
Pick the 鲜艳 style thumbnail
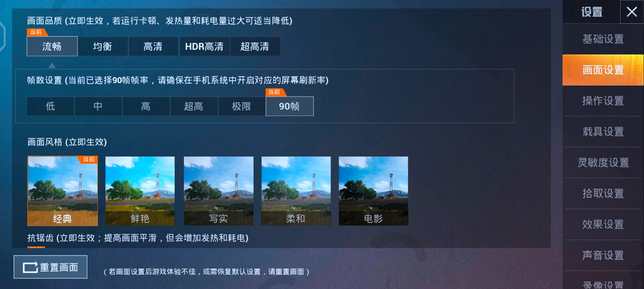[x=140, y=191]
